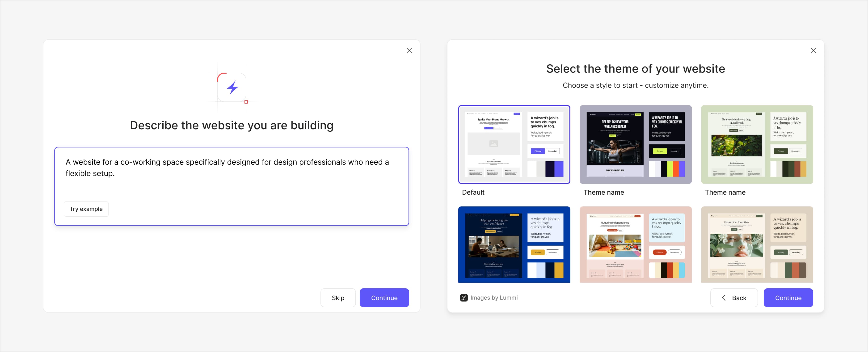Viewport: 868px width, 352px height.
Task: Select the green nature theme thumbnail
Action: click(x=757, y=144)
